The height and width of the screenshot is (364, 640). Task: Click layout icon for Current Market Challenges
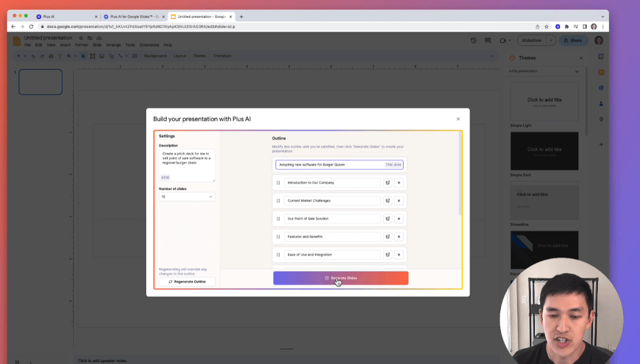(x=387, y=201)
